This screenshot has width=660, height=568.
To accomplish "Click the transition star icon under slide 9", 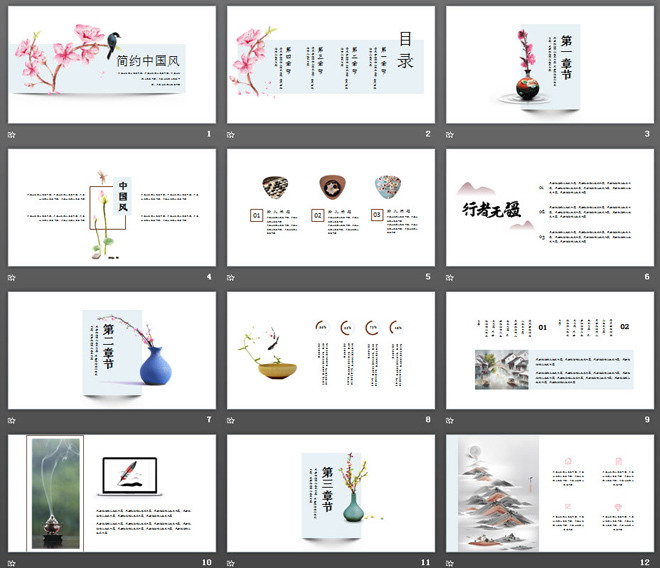I will click(x=450, y=420).
